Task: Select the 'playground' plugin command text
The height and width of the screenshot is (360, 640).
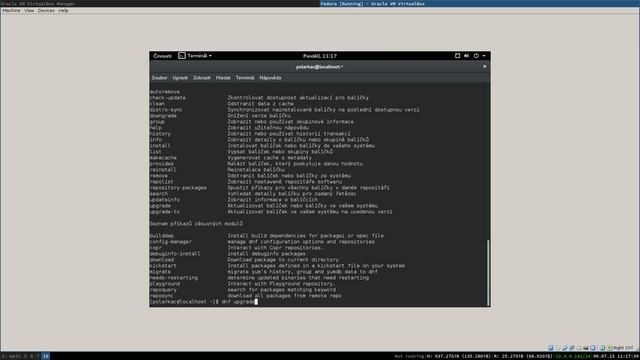Action: tap(164, 284)
